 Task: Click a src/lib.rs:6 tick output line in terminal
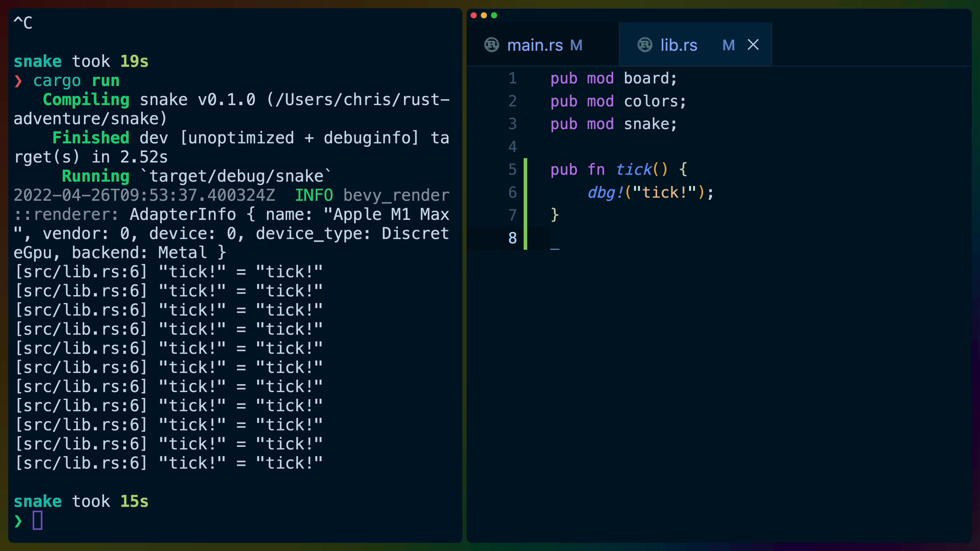167,271
